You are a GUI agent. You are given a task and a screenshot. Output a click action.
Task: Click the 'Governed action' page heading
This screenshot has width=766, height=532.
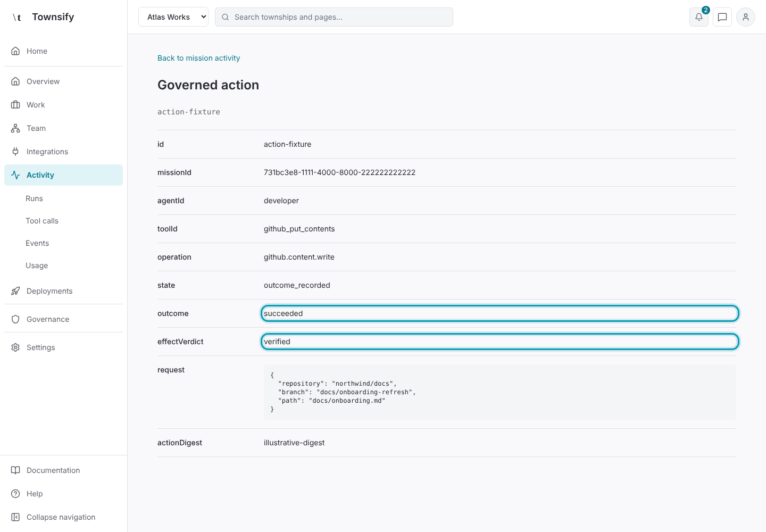tap(208, 85)
